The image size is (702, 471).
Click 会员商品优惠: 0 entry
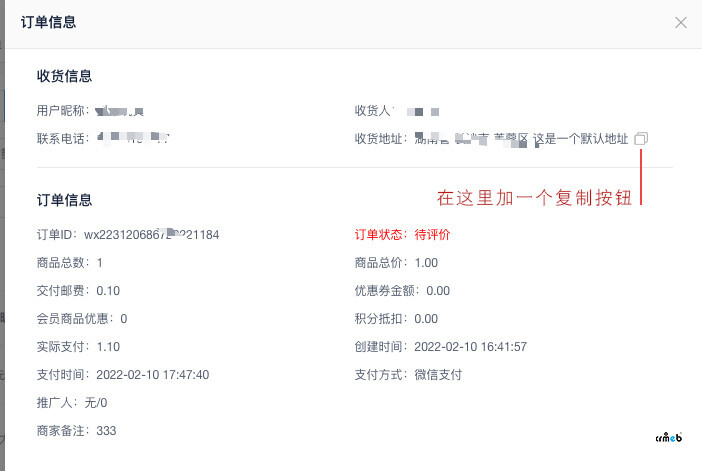pyautogui.click(x=82, y=319)
